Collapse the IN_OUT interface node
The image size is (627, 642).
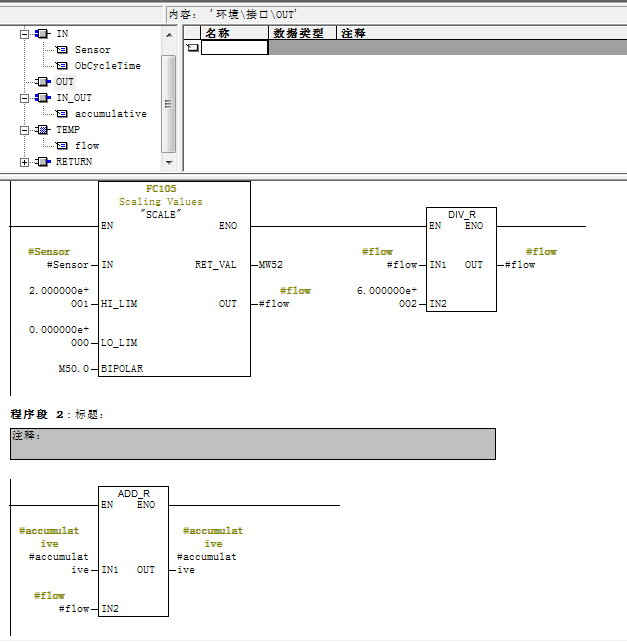point(25,98)
